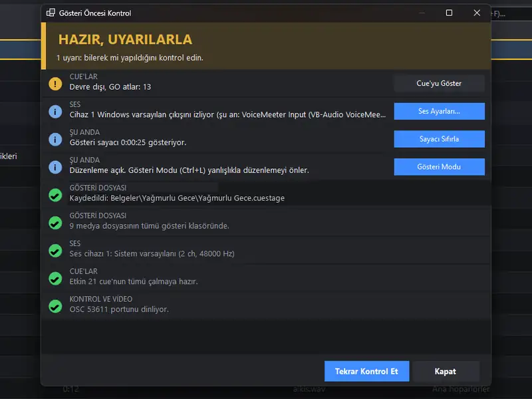The image size is (532, 399).
Task: Click 'Ses cihazı 1: Sistem varsayılanı (2 ch, 48000 Hz)'
Action: (x=152, y=254)
